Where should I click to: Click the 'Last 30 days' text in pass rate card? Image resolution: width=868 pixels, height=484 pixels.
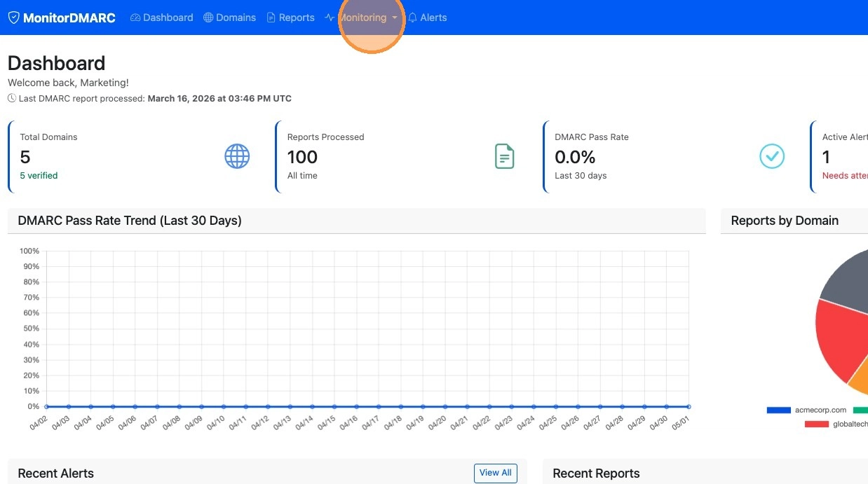point(581,176)
